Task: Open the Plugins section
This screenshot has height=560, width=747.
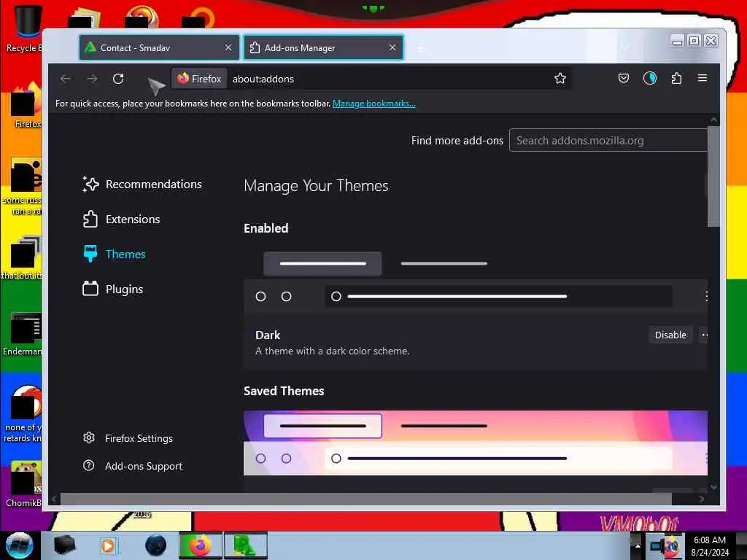Action: [x=113, y=289]
